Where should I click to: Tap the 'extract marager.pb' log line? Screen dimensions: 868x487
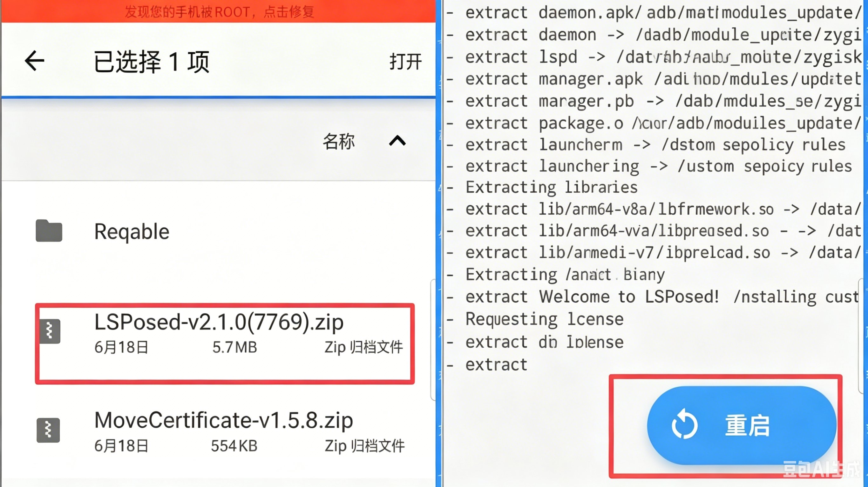[654, 101]
